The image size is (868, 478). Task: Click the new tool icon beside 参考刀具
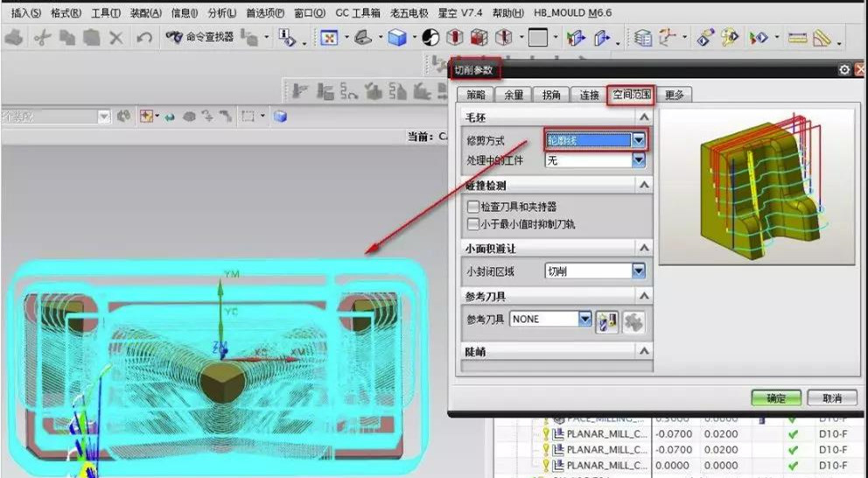pos(607,320)
